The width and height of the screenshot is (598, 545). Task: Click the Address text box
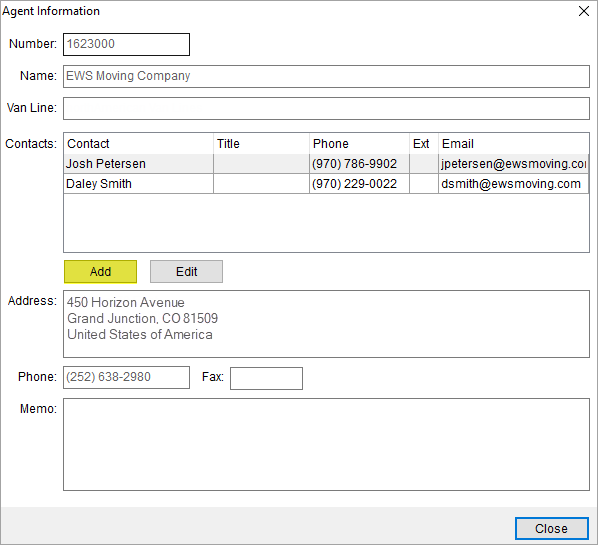pos(326,324)
